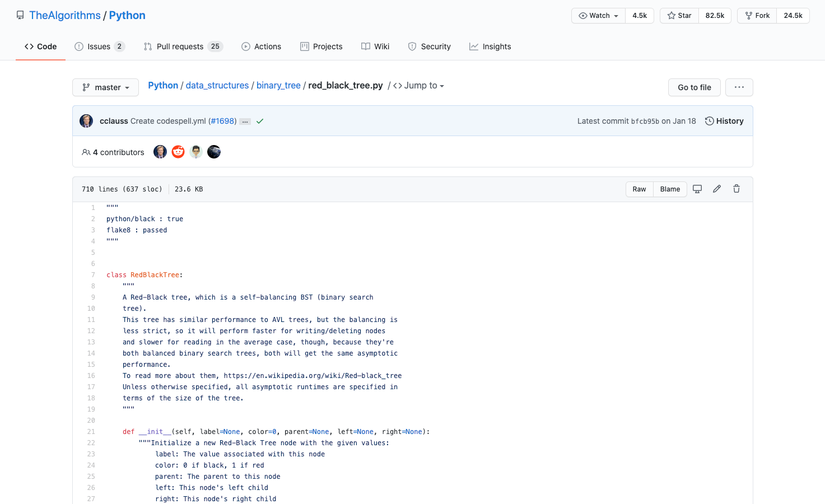The height and width of the screenshot is (504, 825).
Task: Switch to the Issues tab
Action: click(99, 46)
